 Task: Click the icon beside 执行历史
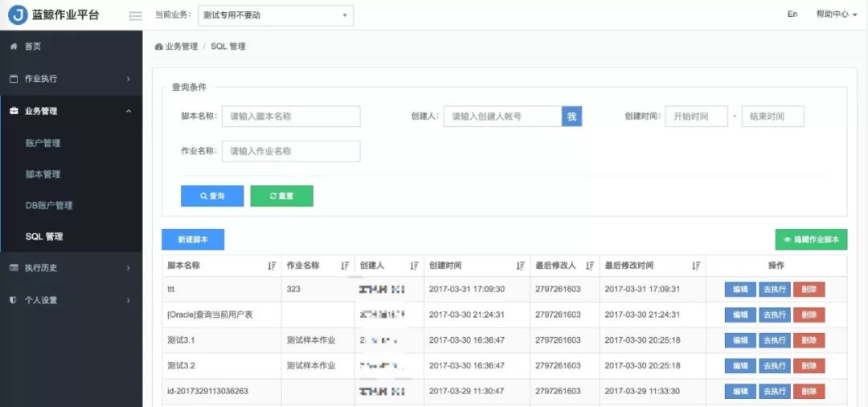click(x=14, y=268)
